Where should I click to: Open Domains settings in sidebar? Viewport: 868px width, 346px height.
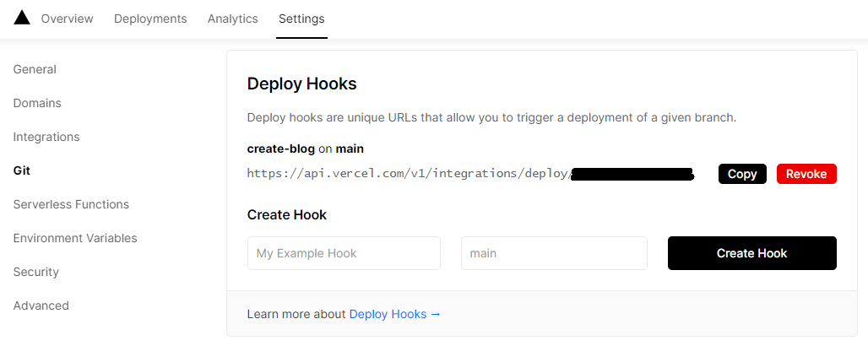click(x=37, y=103)
